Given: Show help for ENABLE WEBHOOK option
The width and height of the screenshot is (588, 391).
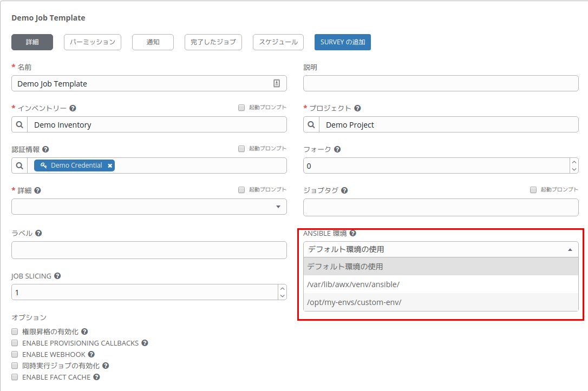Looking at the screenshot, I should [91, 354].
